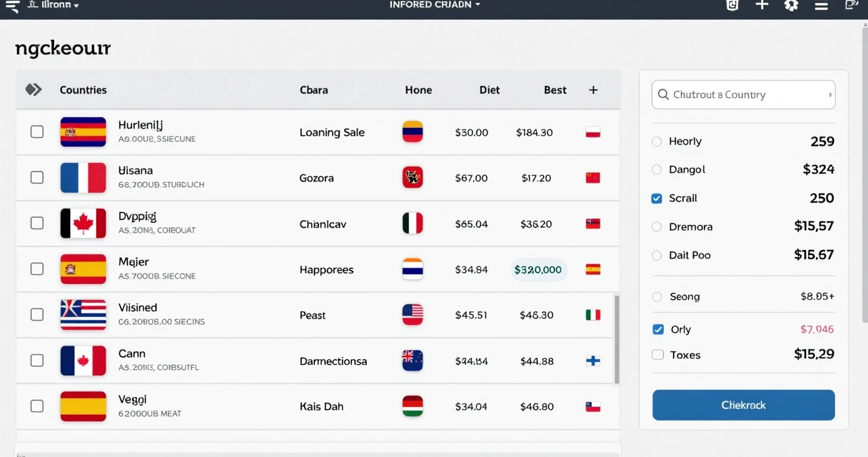Select the Heorly radio button

click(656, 141)
